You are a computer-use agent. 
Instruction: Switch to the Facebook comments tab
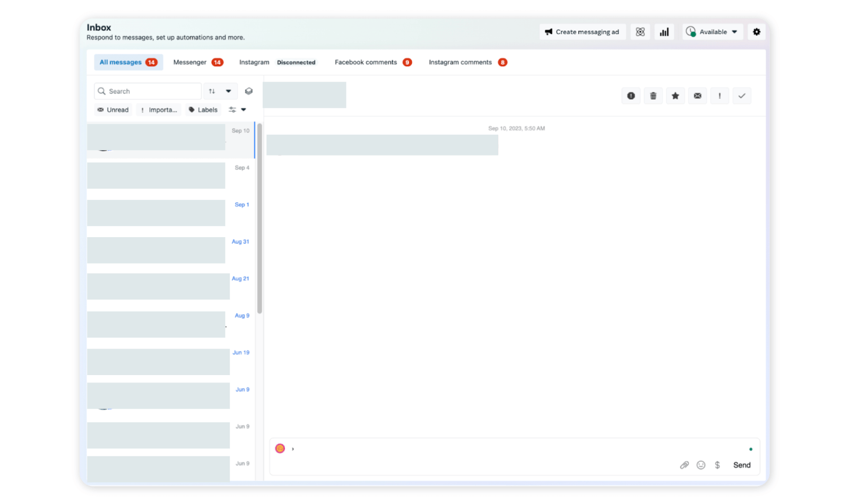coord(366,62)
